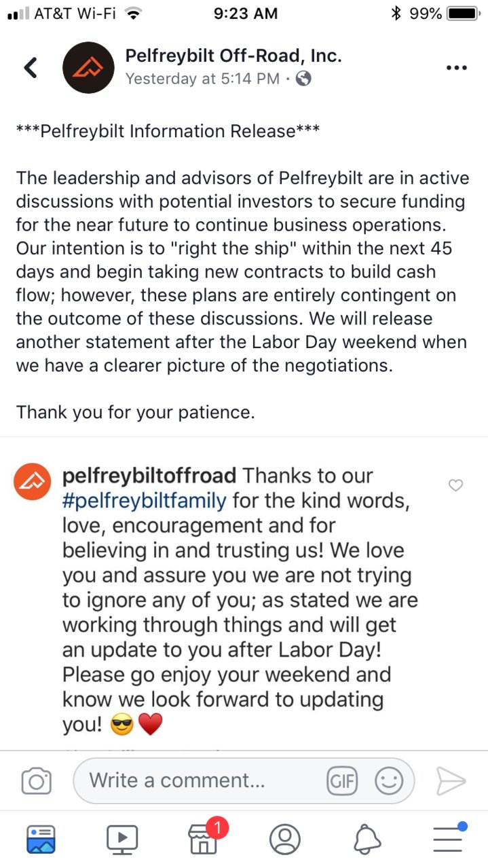488x868 pixels.
Task: Switch to the Watch video tab
Action: click(122, 839)
